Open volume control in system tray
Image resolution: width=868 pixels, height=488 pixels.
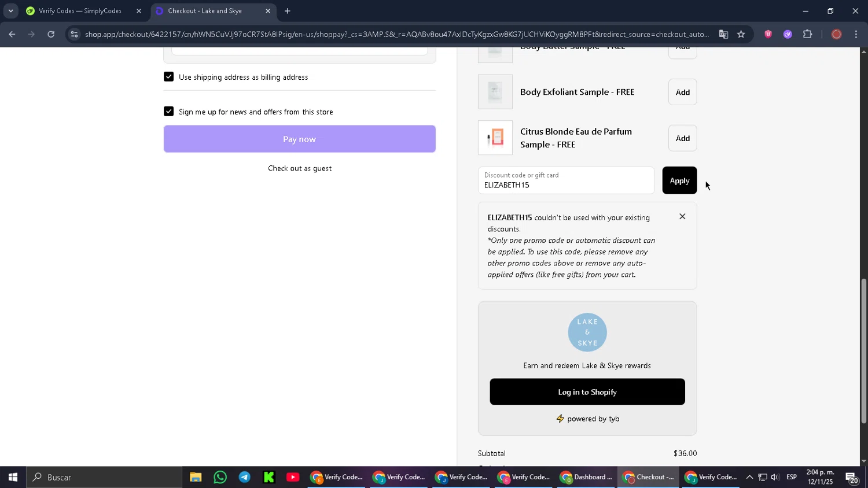pyautogui.click(x=775, y=478)
